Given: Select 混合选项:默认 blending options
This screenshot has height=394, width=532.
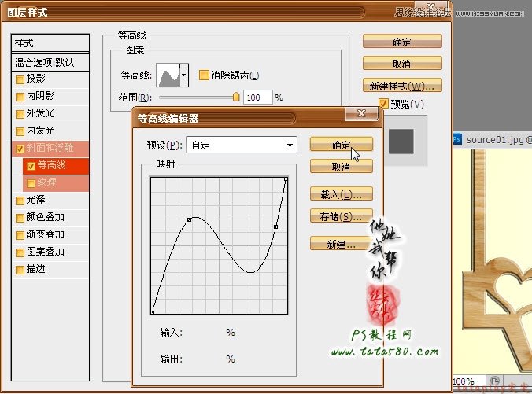Looking at the screenshot, I should tap(50, 62).
